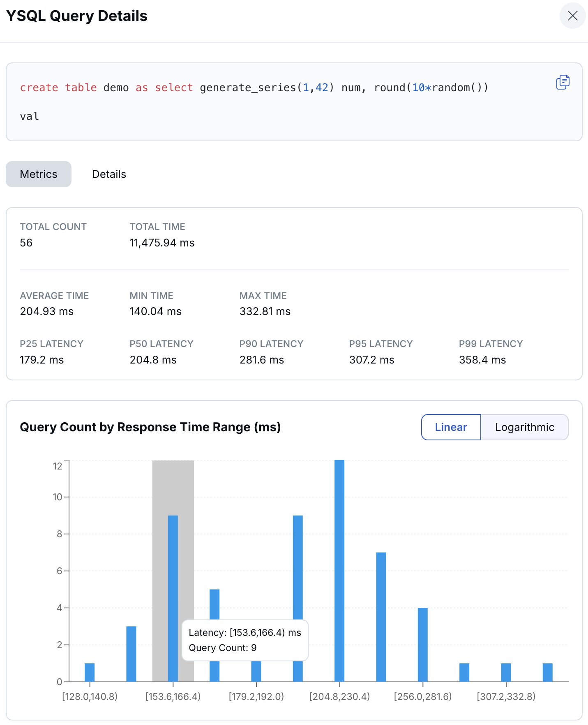The image size is (588, 725).
Task: Select the Metrics tab
Action: tap(39, 174)
